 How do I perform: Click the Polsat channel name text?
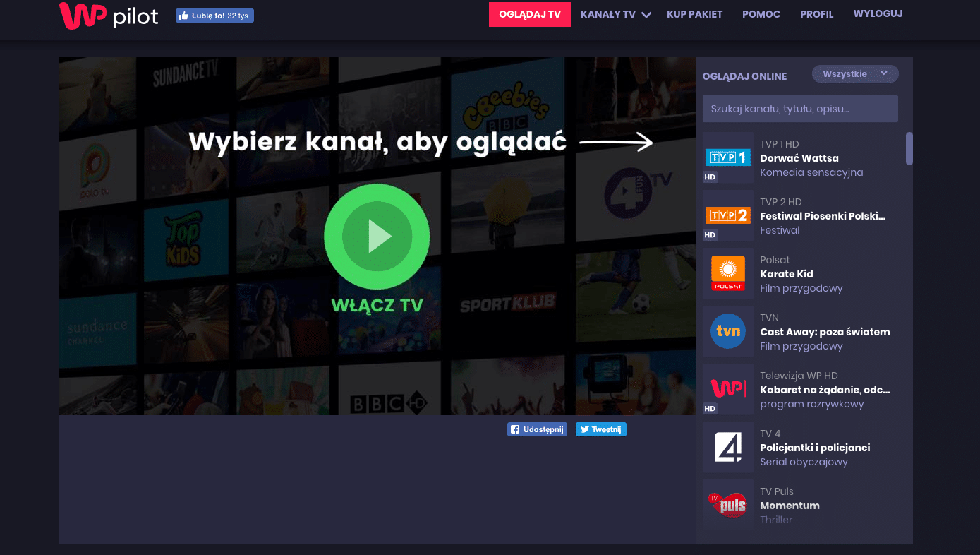click(775, 260)
